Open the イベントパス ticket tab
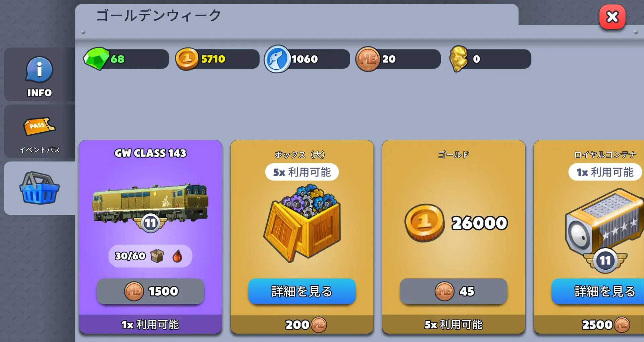Image resolution: width=644 pixels, height=342 pixels. tap(40, 132)
